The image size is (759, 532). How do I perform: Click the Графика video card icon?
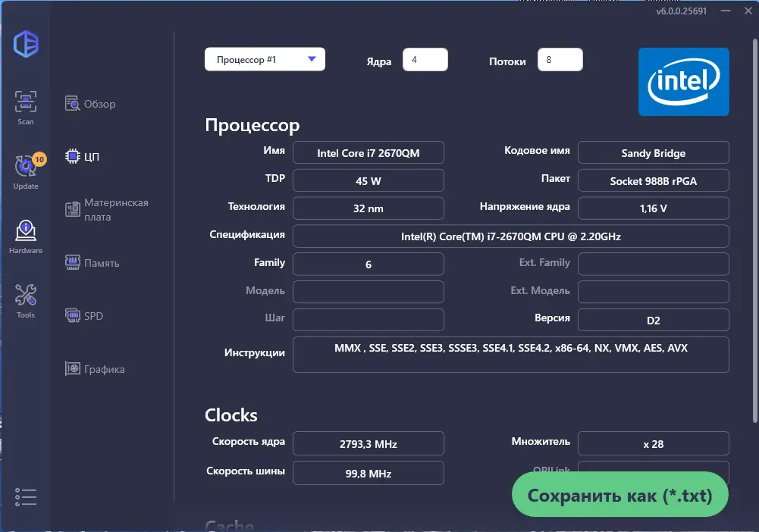coord(73,368)
